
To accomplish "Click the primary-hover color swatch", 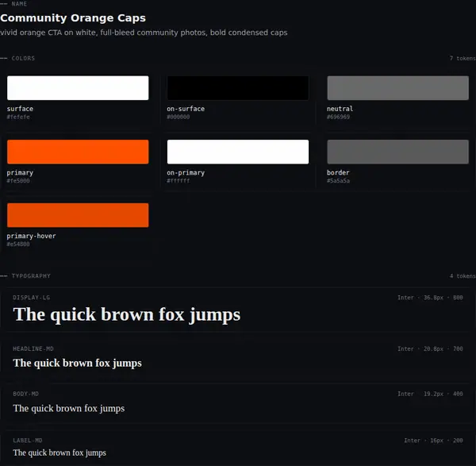I will pos(78,215).
